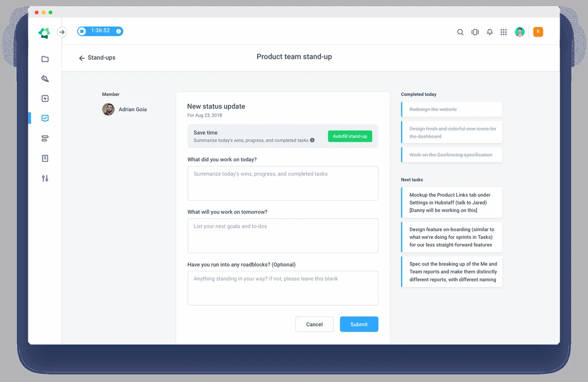
Task: Click the Save time info icon
Action: click(x=312, y=140)
